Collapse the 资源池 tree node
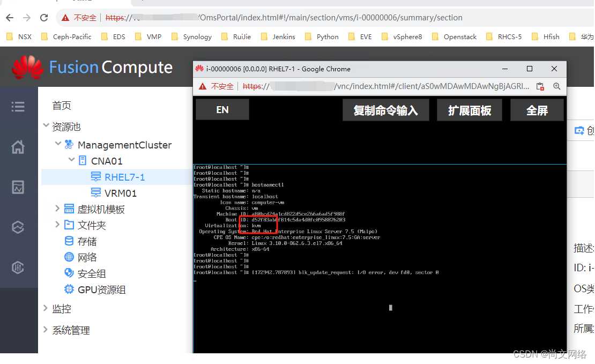595x364 pixels. coord(46,125)
